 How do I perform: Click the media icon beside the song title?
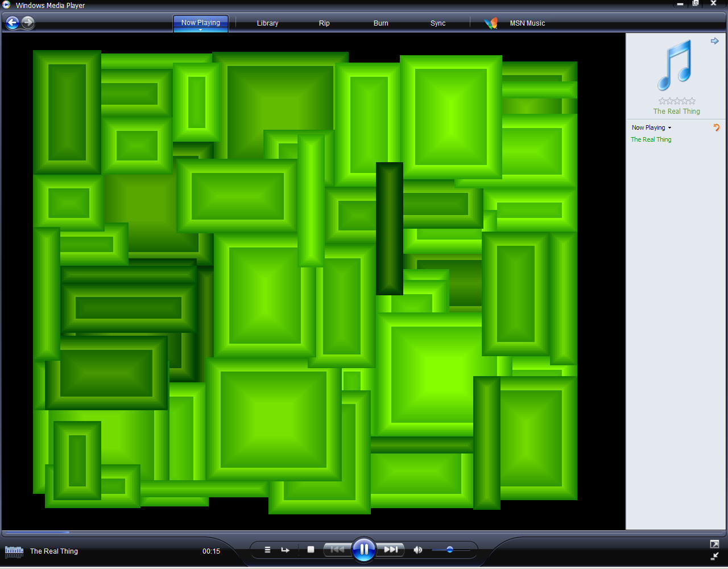click(14, 551)
